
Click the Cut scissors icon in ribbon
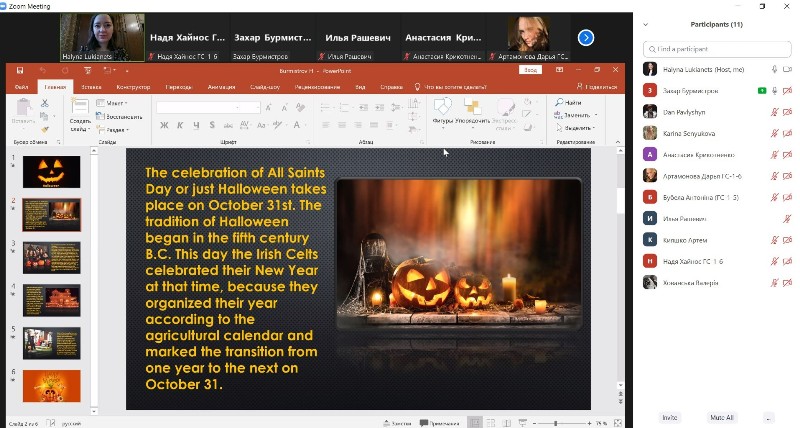pyautogui.click(x=44, y=103)
